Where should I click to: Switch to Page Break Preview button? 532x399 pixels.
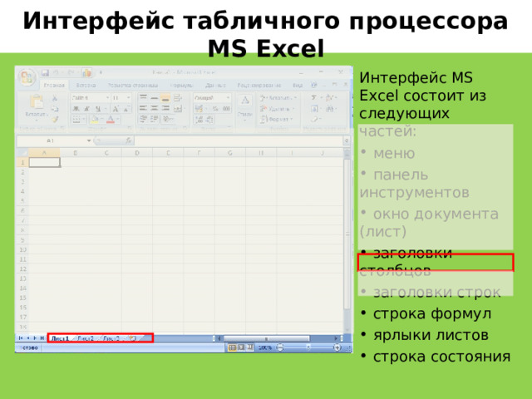click(250, 347)
